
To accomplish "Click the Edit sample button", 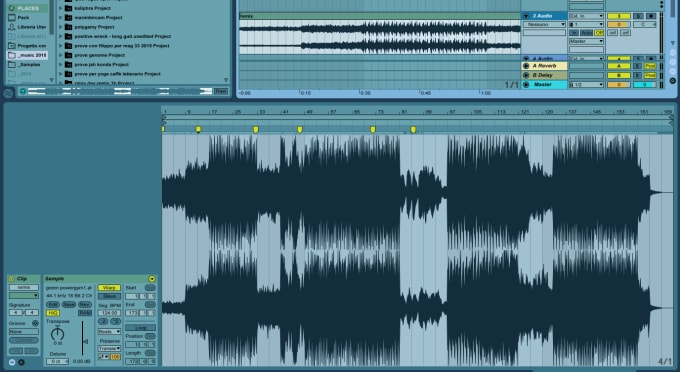I will click(x=53, y=305).
